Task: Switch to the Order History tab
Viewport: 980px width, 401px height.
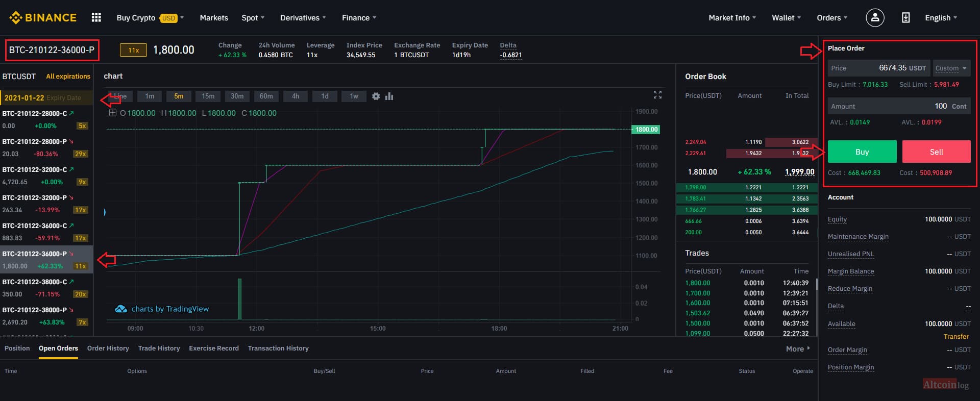Action: (x=108, y=348)
